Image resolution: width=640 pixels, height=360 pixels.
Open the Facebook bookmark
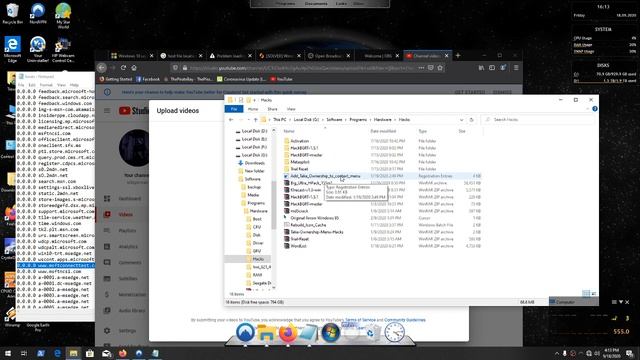coord(148,79)
